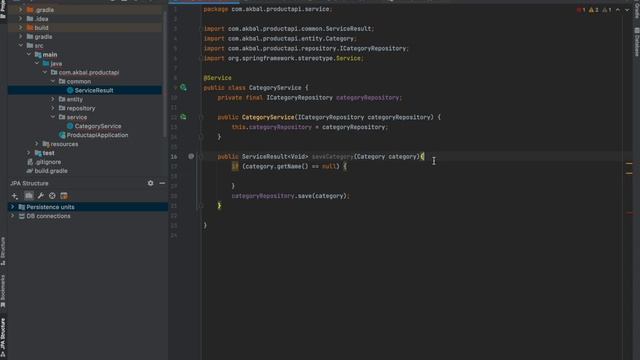Screen dimensions: 640x360
Task: Click the DB connections database icon
Action: coord(22,216)
